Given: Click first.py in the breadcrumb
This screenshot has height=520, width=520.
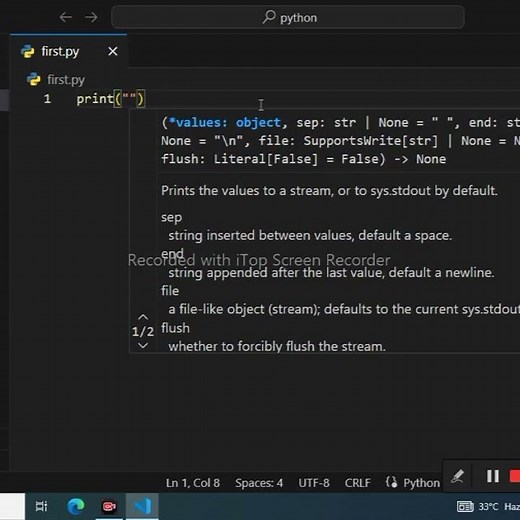Looking at the screenshot, I should 66,80.
